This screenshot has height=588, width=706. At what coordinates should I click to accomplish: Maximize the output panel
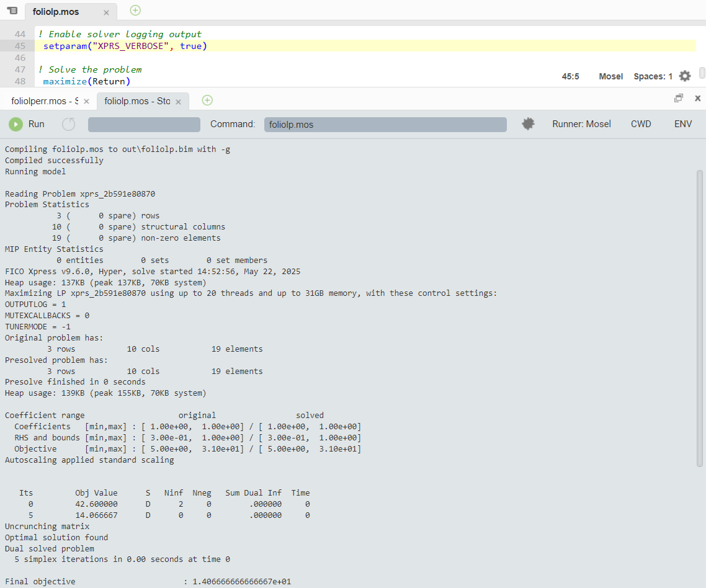[679, 98]
